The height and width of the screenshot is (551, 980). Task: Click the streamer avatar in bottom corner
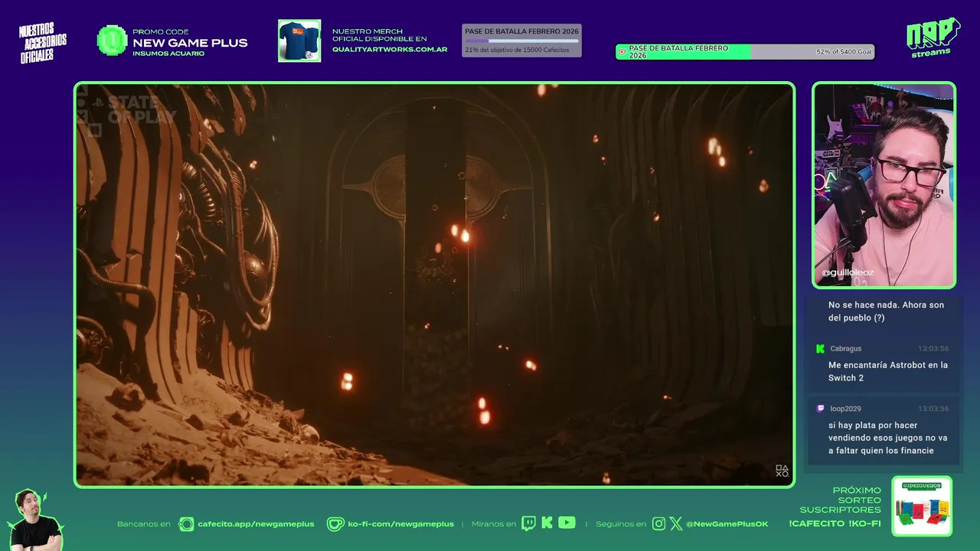(x=34, y=520)
